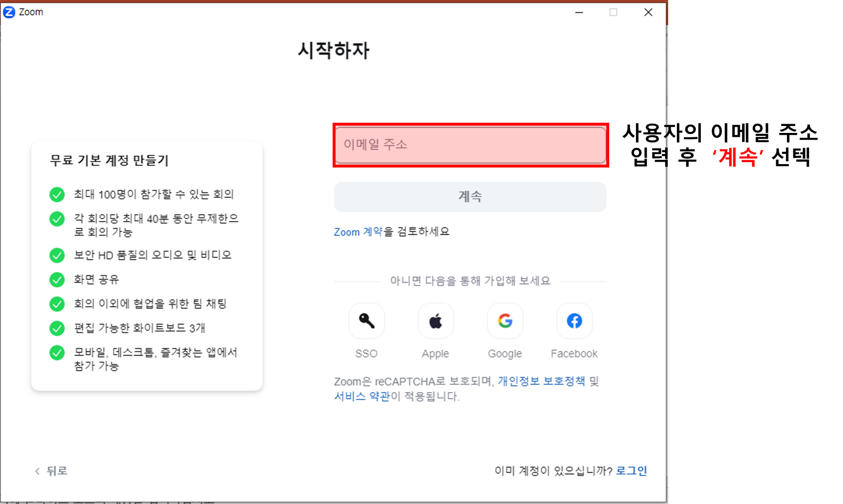This screenshot has height=504, width=843.
Task: Click the Zoom logo in title bar
Action: point(9,12)
